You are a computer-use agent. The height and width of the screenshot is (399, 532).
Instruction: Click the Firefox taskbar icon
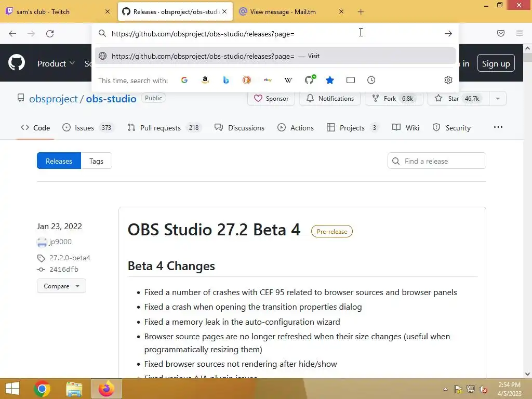(106, 389)
